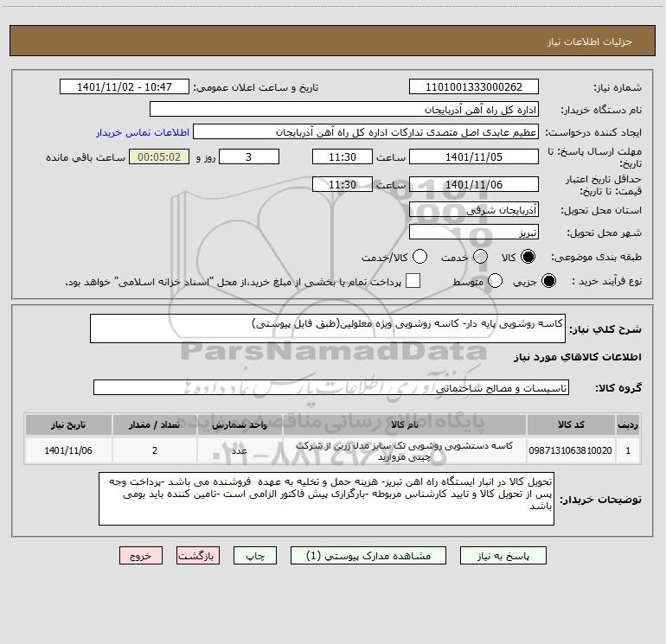Click مشاهده مدارک پیوستی (1) button
The image size is (666, 644).
coord(368,556)
